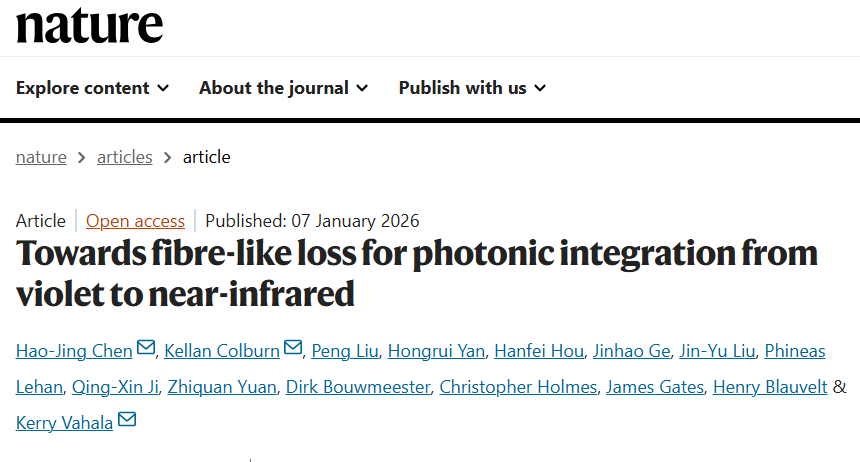This screenshot has width=860, height=462.
Task: Open the articles breadcrumb link
Action: [x=124, y=157]
